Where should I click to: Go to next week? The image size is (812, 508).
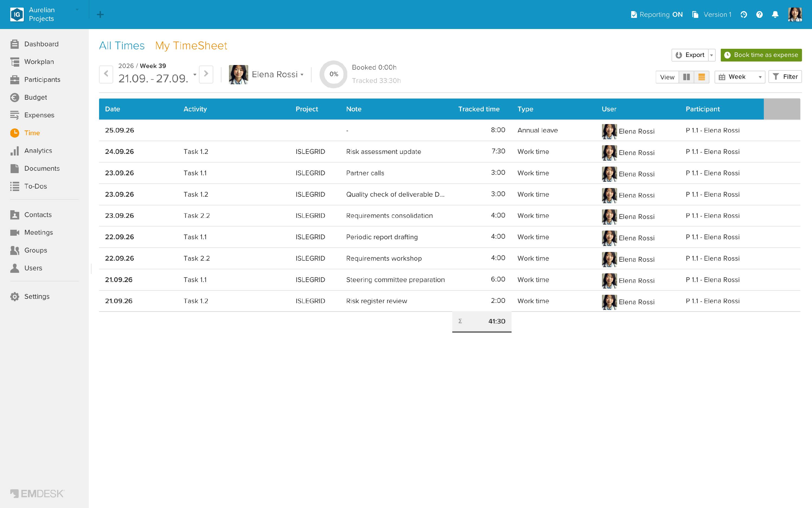coord(206,74)
